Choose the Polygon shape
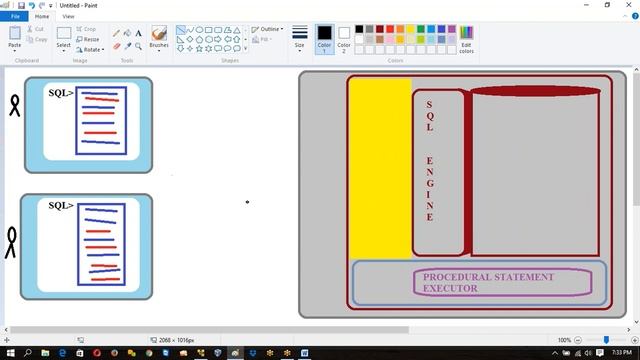 [227, 30]
